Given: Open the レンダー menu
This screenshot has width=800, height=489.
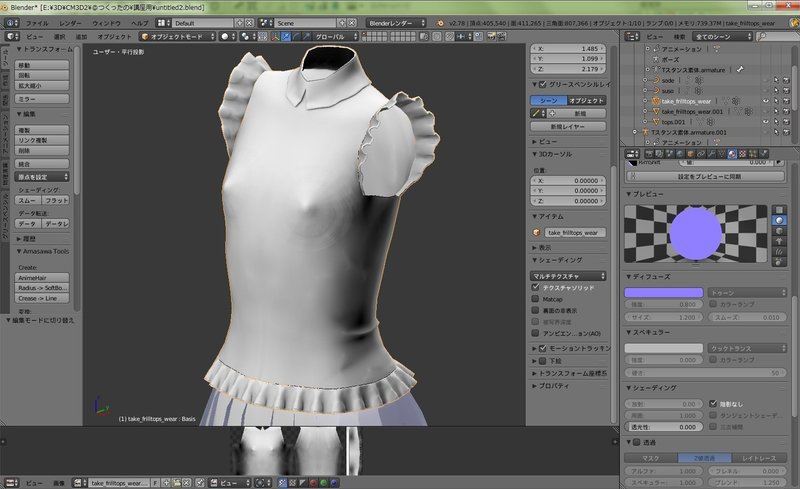Looking at the screenshot, I should [70, 23].
